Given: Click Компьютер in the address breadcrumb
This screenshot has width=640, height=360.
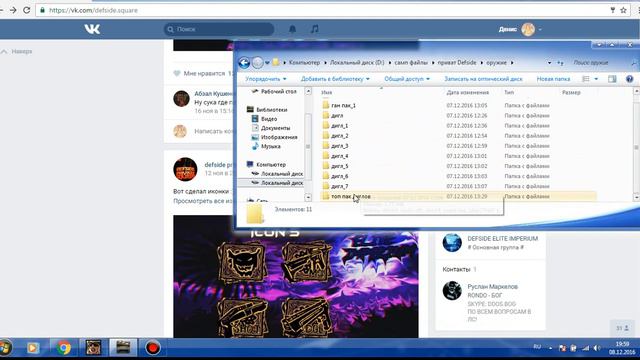Looking at the screenshot, I should pos(304,63).
